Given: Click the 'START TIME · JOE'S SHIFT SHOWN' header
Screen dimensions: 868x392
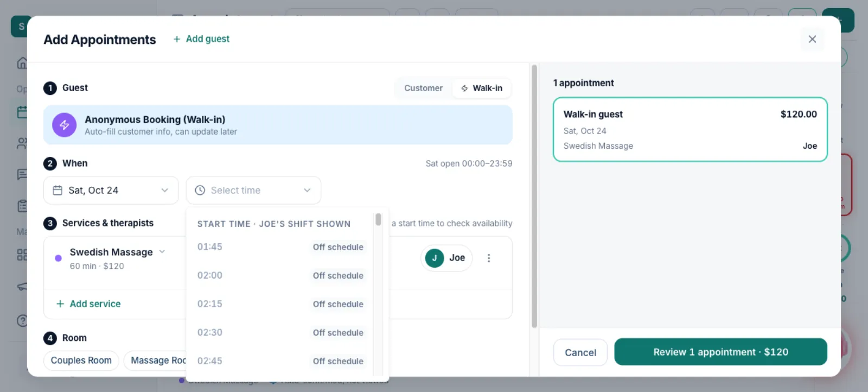Looking at the screenshot, I should (274, 224).
